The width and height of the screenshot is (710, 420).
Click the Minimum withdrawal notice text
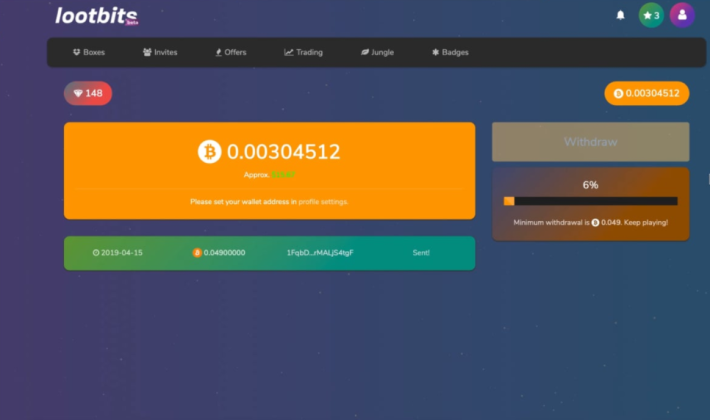pos(590,222)
